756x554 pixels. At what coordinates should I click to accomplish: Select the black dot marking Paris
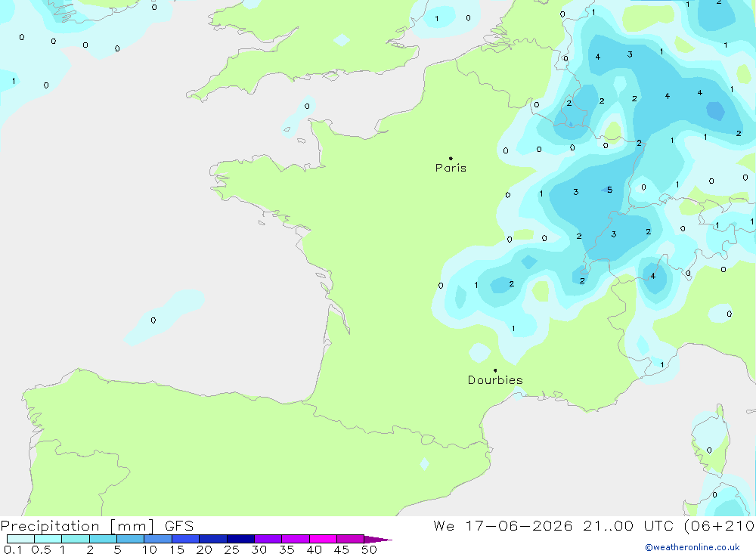[451, 158]
